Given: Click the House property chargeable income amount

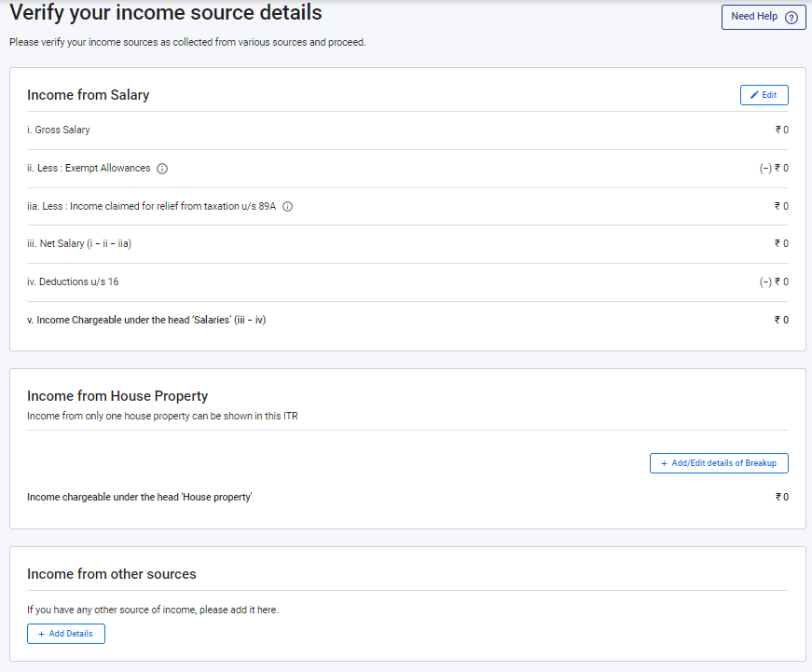Looking at the screenshot, I should [x=781, y=498].
